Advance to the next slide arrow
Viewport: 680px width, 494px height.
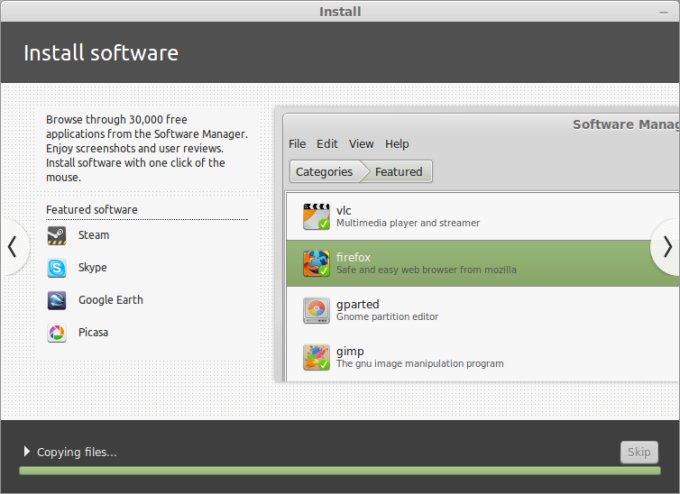pos(667,247)
